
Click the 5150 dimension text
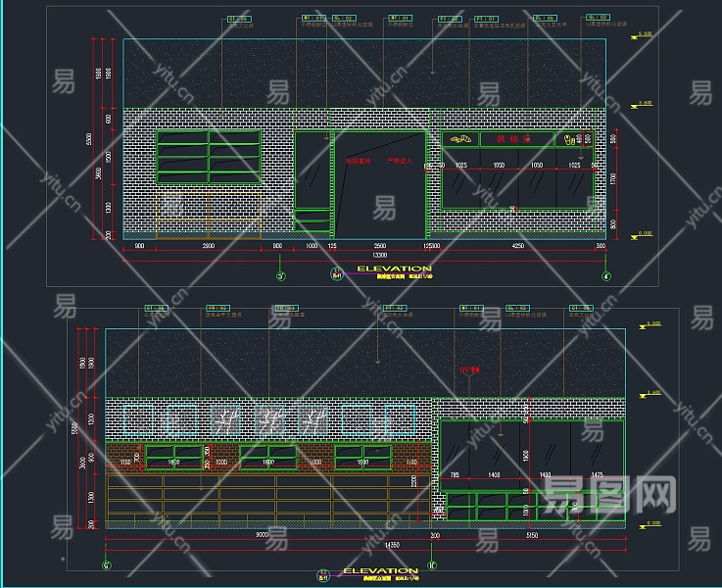532,535
